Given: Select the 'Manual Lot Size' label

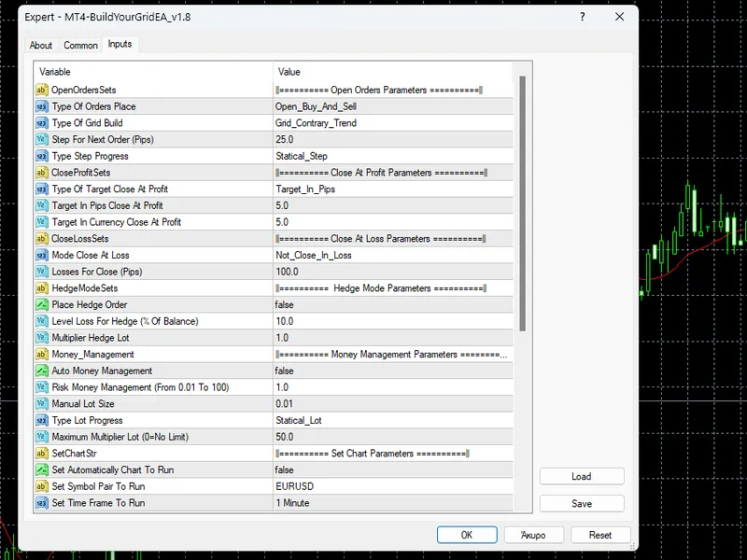Looking at the screenshot, I should pos(83,404).
